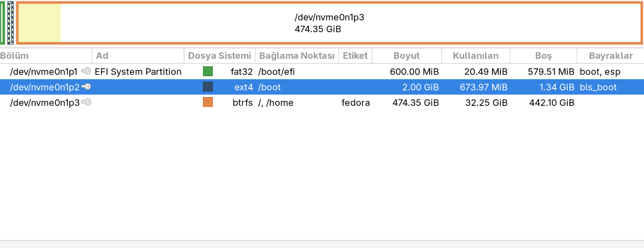644x248 pixels.
Task: Select the dashed blue /boot partition block in disk map
Action: point(10,23)
